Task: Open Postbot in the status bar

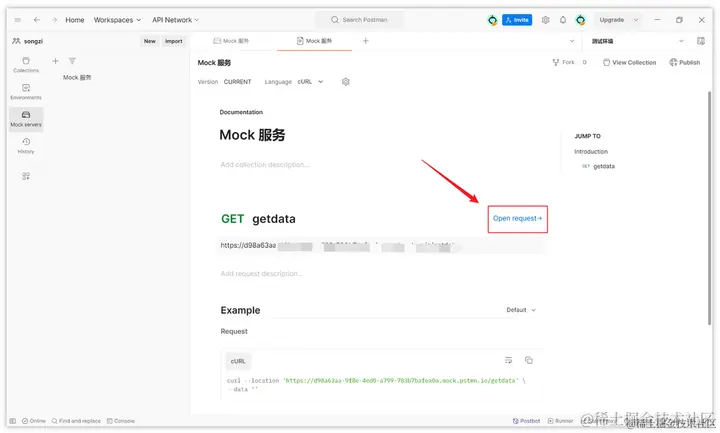Action: 526,421
